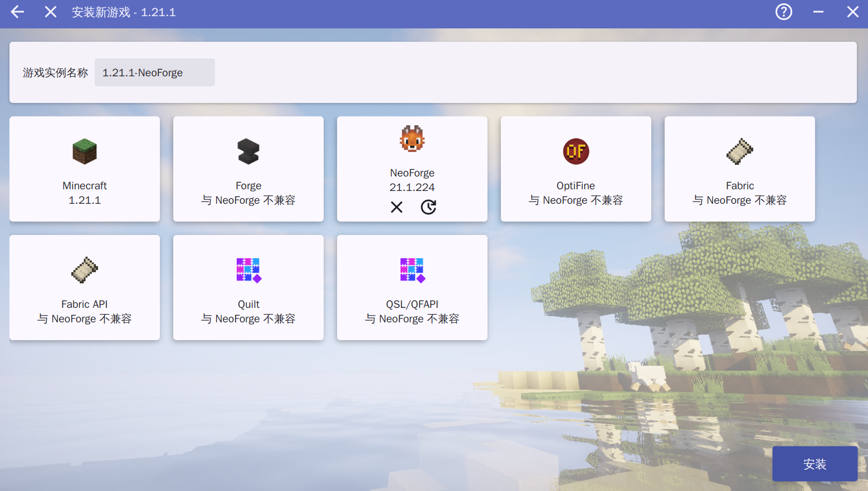The height and width of the screenshot is (491, 868).
Task: Start installation with the 安装 button
Action: pyautogui.click(x=815, y=464)
